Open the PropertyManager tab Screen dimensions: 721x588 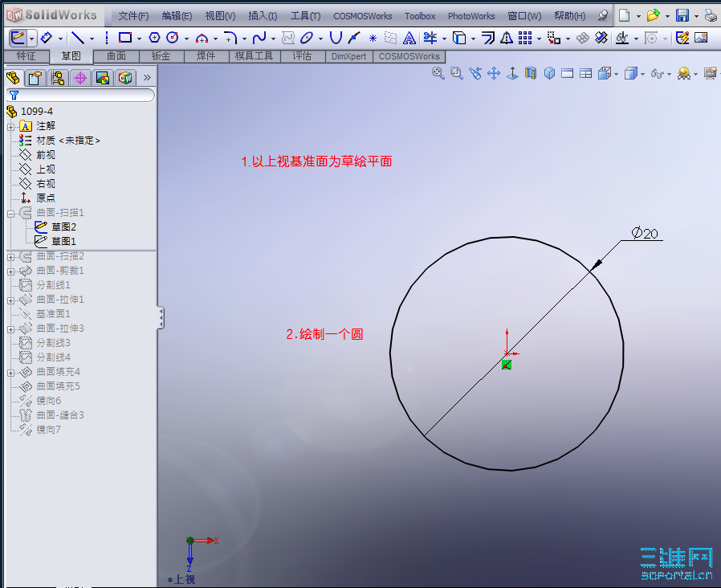click(35, 78)
